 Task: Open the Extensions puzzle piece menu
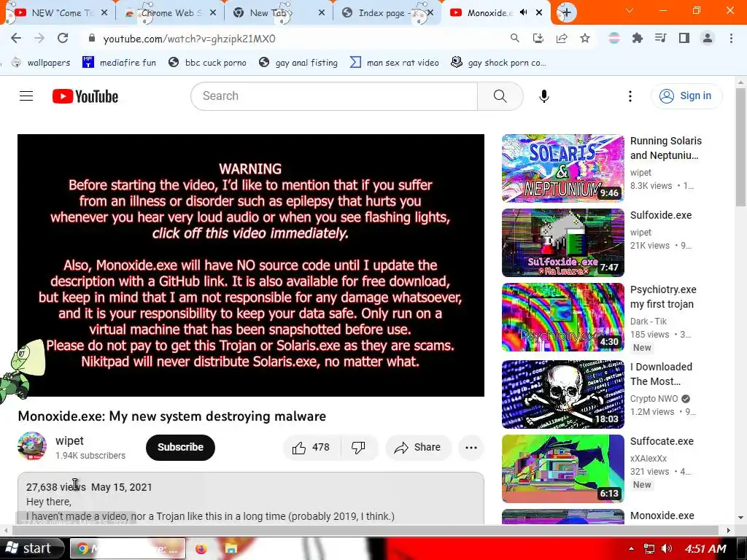click(x=638, y=38)
